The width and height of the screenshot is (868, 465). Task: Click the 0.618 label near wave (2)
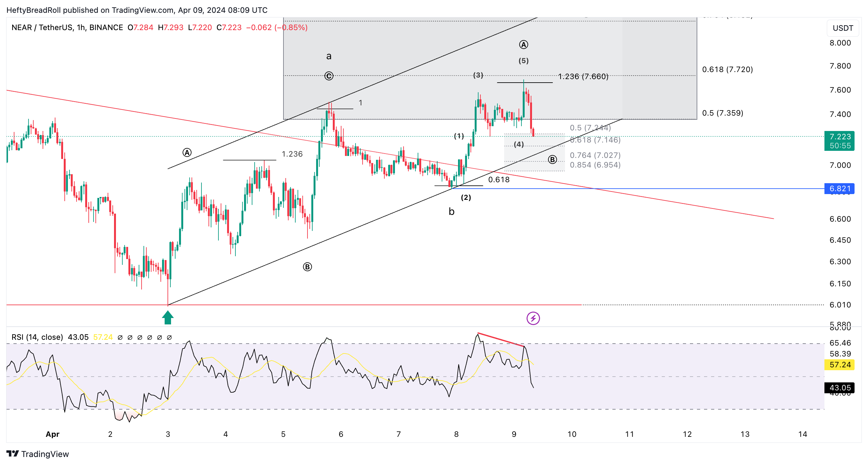pyautogui.click(x=499, y=180)
